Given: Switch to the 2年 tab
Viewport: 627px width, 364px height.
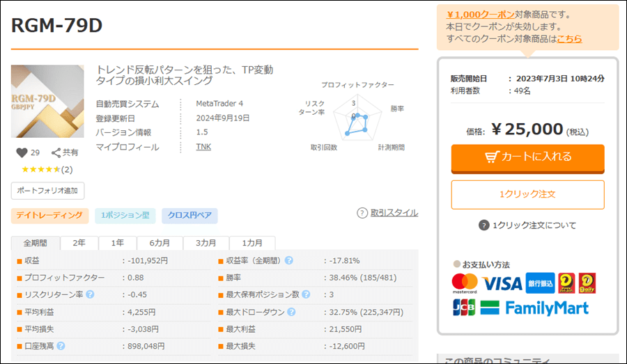Looking at the screenshot, I should (79, 243).
